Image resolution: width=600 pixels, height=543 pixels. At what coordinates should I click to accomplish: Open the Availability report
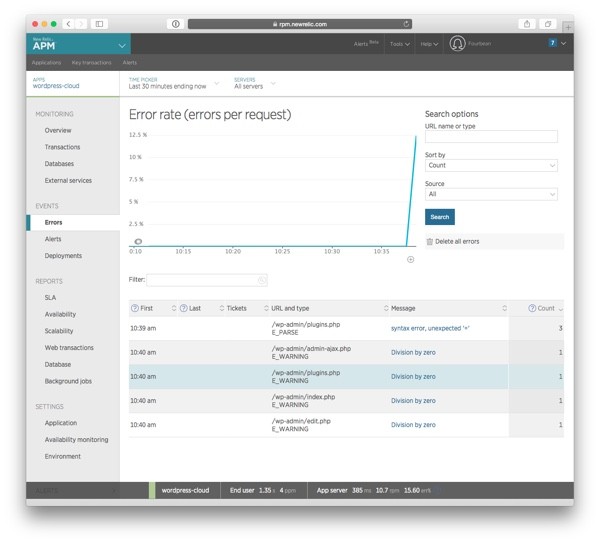[x=60, y=314]
